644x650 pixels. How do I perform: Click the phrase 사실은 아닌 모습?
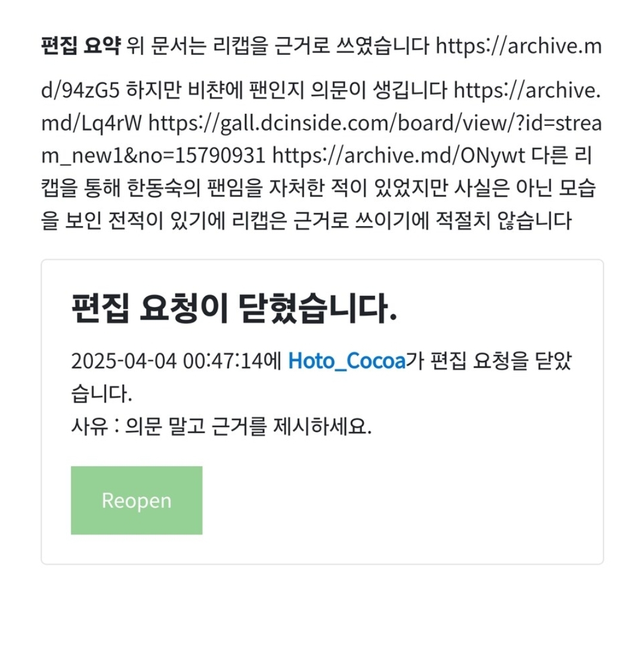pos(525,188)
